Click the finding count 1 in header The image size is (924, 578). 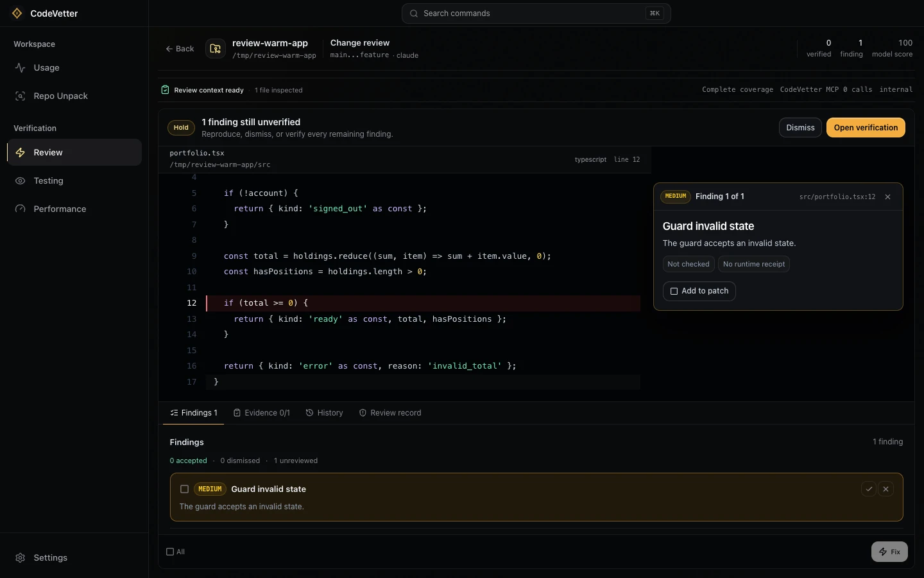(x=860, y=43)
